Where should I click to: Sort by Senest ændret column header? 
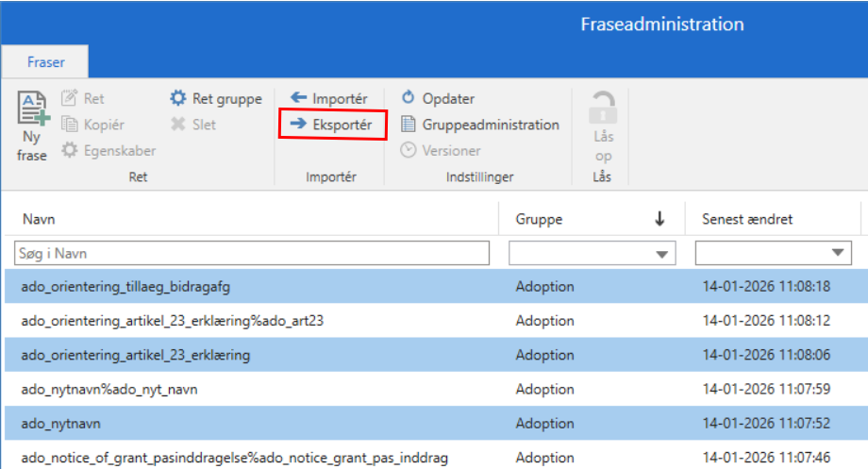pos(747,219)
